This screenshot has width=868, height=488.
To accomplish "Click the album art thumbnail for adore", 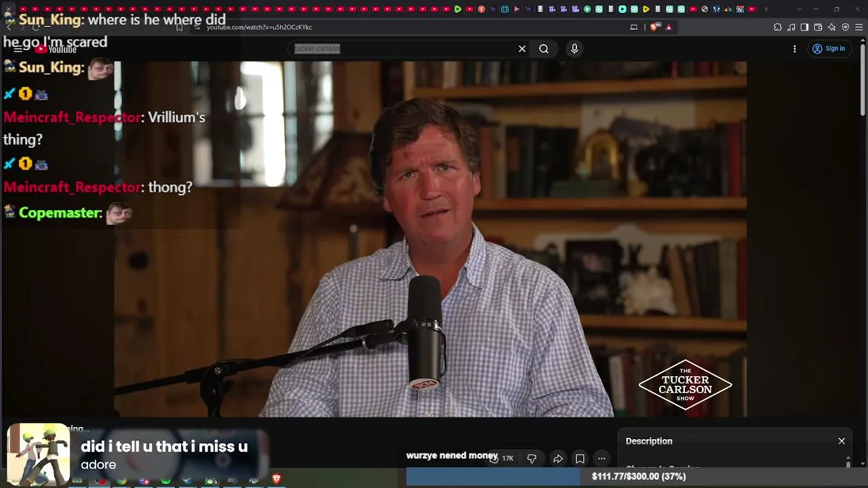I will pyautogui.click(x=38, y=454).
